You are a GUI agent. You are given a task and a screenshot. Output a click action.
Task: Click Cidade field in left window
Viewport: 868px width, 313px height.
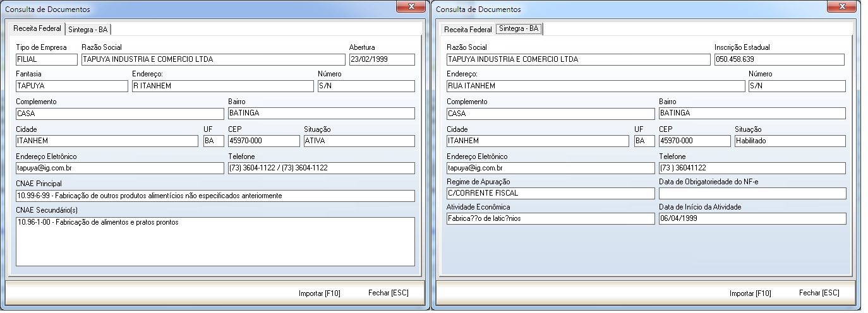107,141
